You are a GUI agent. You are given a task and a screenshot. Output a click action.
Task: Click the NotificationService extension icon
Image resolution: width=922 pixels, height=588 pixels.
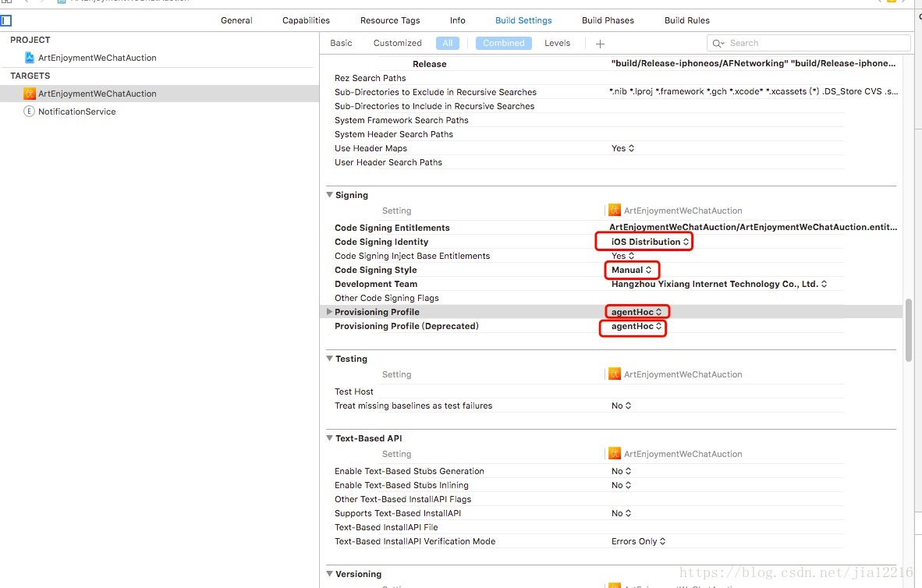[29, 112]
